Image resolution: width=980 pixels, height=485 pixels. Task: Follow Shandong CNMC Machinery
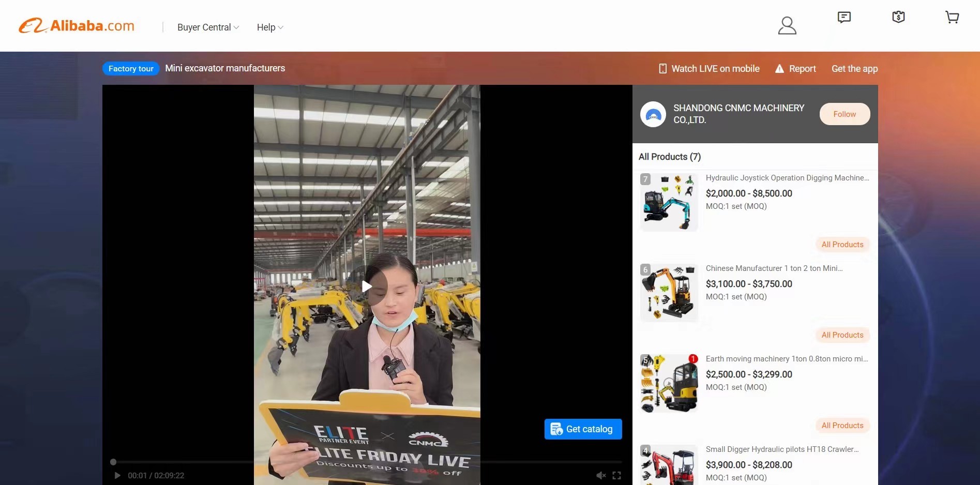845,114
